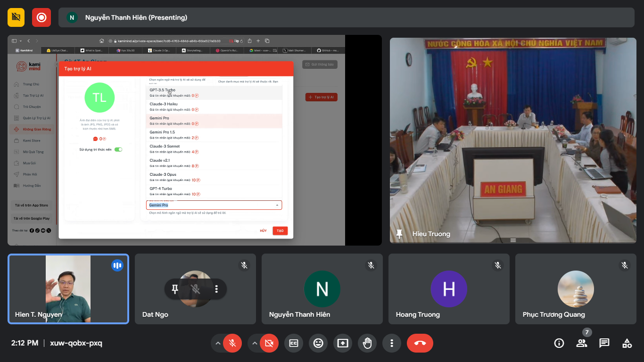This screenshot has height=362, width=644.
Task: Open video settings chevron beside camera
Action: pyautogui.click(x=254, y=343)
